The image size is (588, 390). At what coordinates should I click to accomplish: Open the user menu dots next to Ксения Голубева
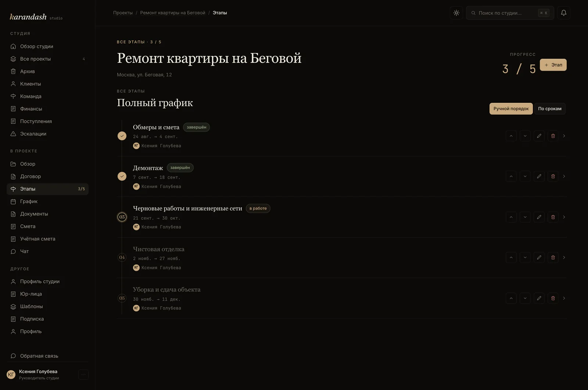pyautogui.click(x=83, y=375)
